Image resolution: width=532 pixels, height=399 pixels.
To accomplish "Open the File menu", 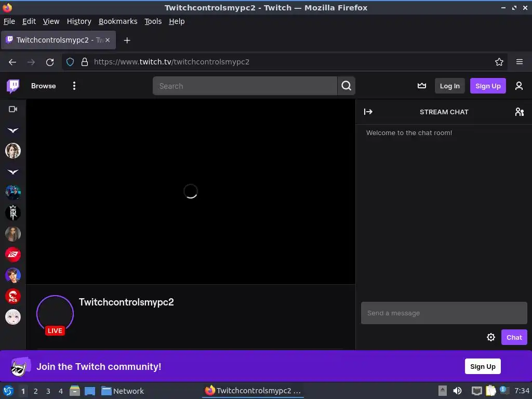I will coord(9,21).
